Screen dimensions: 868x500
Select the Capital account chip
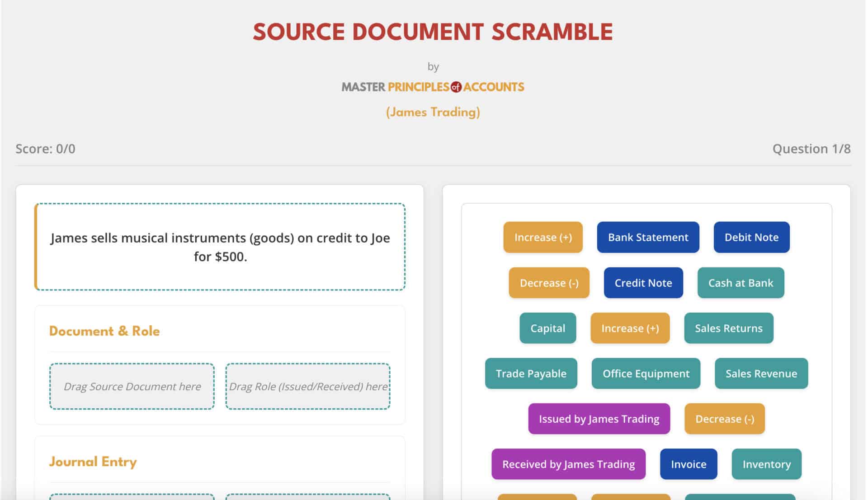(x=547, y=328)
